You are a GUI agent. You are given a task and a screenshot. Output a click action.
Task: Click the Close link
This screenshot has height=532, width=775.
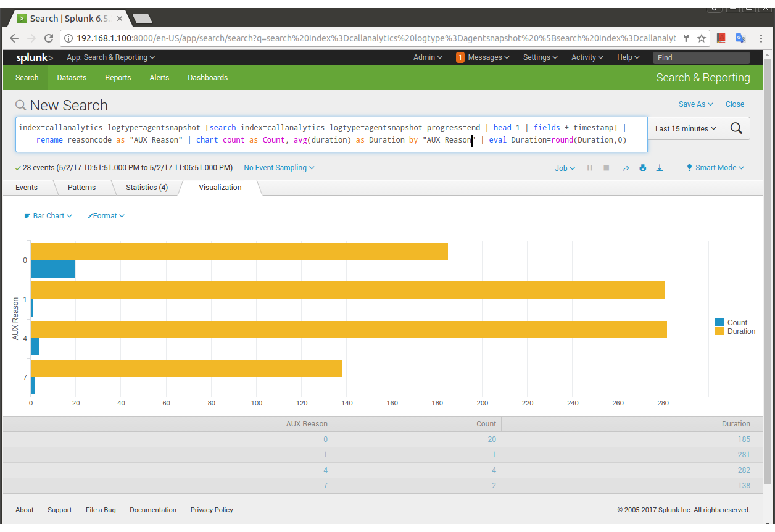pos(734,104)
